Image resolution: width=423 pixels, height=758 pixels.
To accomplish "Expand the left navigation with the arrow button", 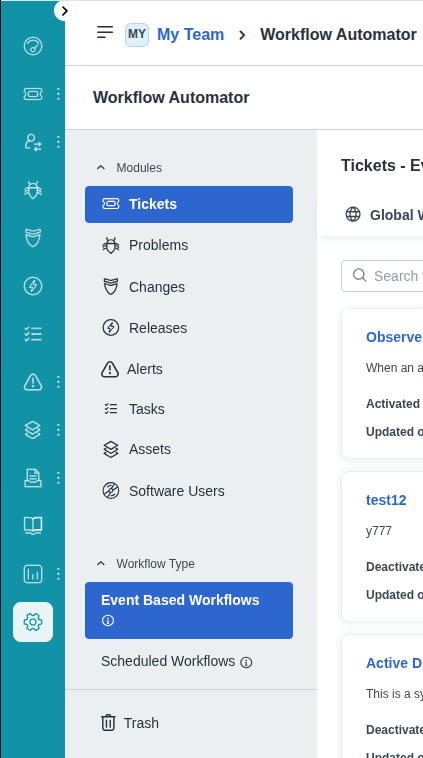I will [x=65, y=11].
